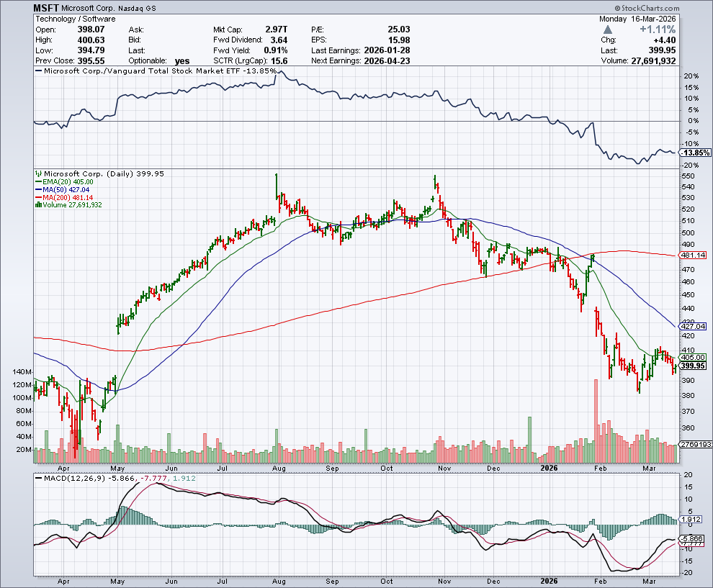The height and width of the screenshot is (588, 713).
Task: Click the Mkt Cap value 2.97T
Action: 276,30
